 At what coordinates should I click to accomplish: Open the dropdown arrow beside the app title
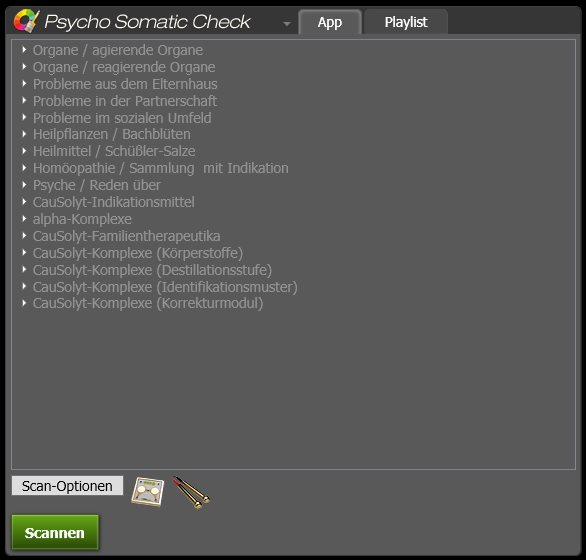(x=287, y=24)
